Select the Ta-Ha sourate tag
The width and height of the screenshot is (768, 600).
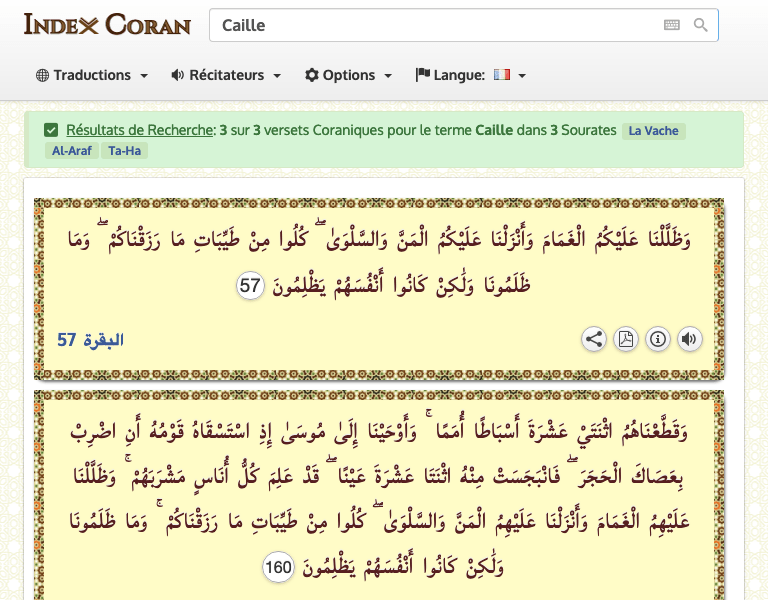(125, 151)
